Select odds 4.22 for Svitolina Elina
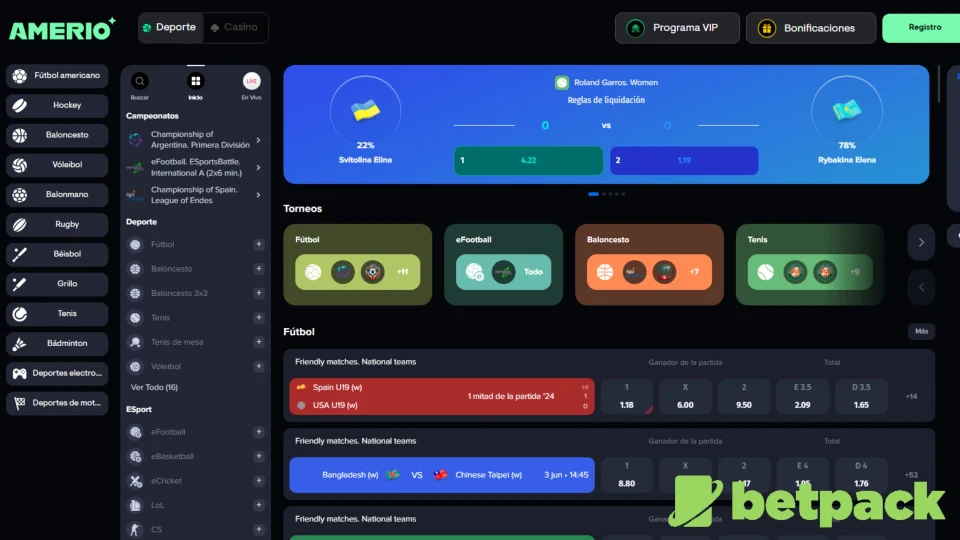This screenshot has width=960, height=540. (x=528, y=160)
